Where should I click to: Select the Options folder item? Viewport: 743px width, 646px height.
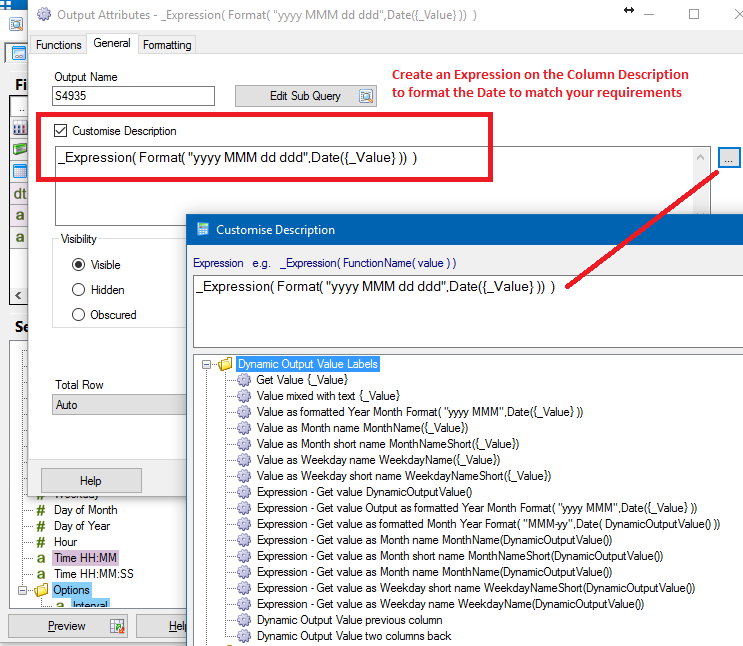coord(71,590)
